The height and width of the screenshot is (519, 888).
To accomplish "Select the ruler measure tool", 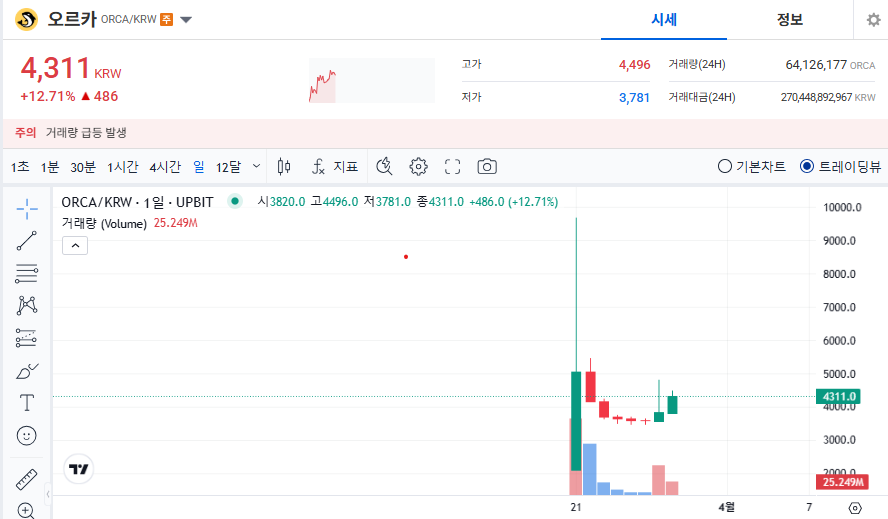I will click(27, 479).
